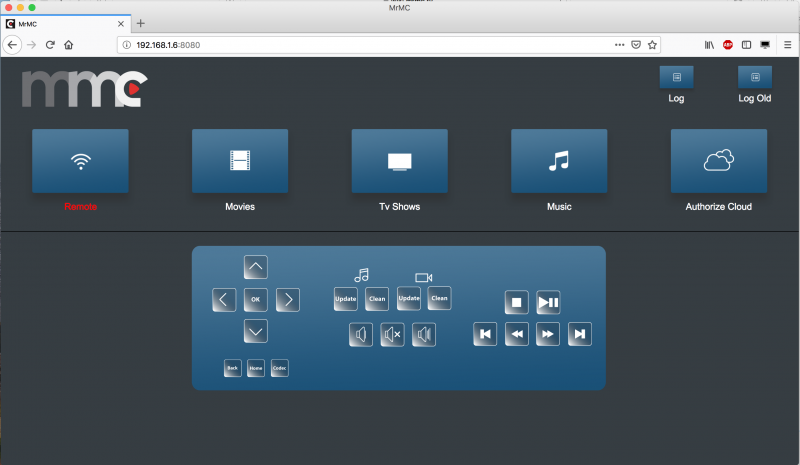Open the Log viewer icon
This screenshot has width=800, height=465.
(x=676, y=77)
